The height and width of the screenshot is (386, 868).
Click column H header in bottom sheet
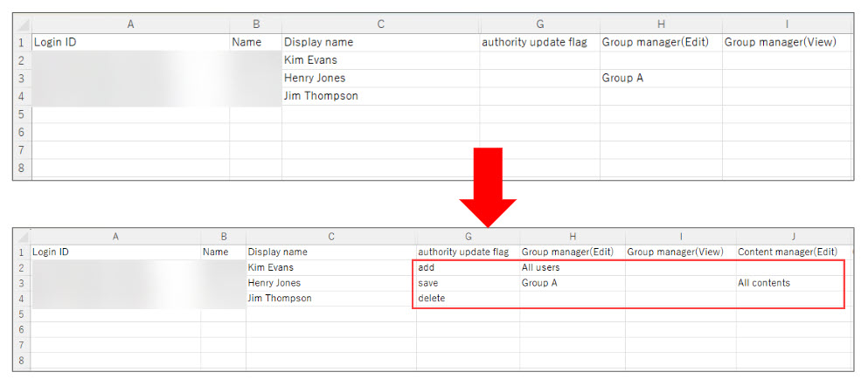(x=572, y=236)
